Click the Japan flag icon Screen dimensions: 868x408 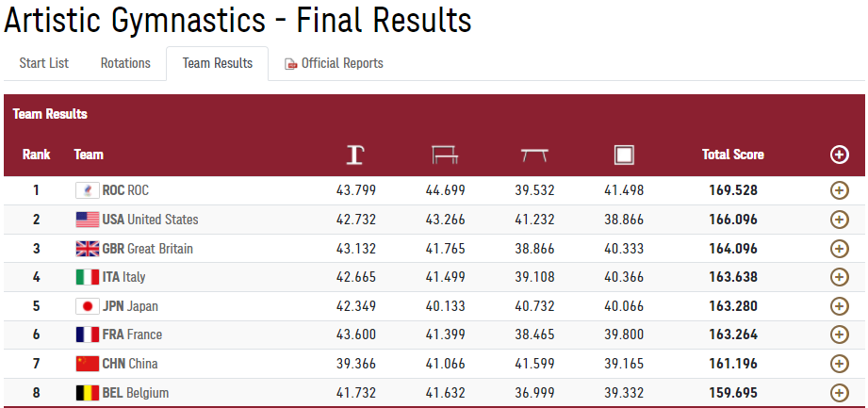(87, 306)
